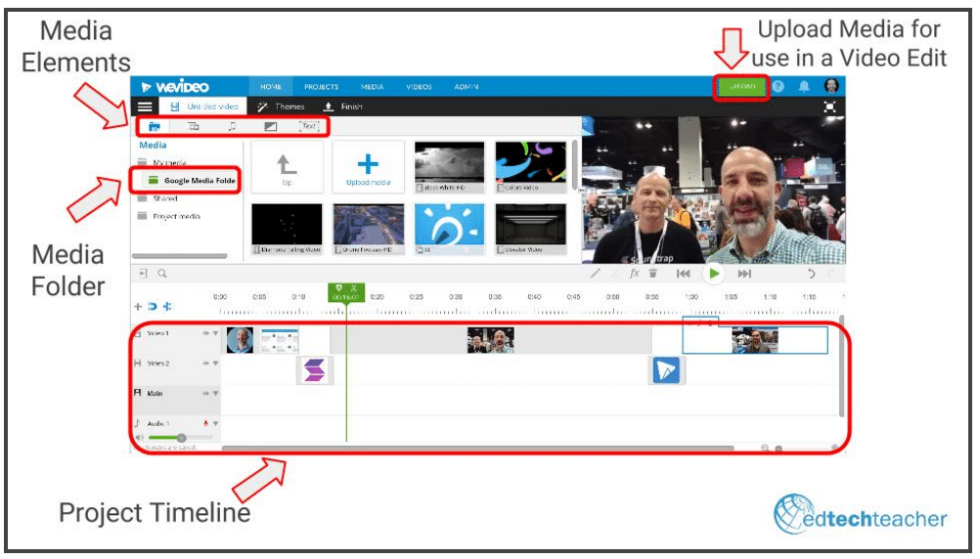980x559 pixels.
Task: Select the Media folder tab icon
Action: (x=154, y=127)
